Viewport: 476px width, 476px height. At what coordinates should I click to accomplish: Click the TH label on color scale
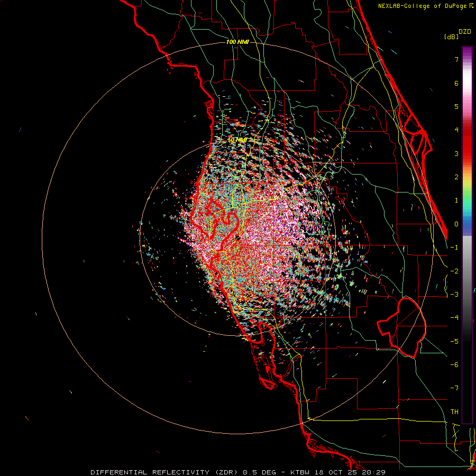[454, 412]
